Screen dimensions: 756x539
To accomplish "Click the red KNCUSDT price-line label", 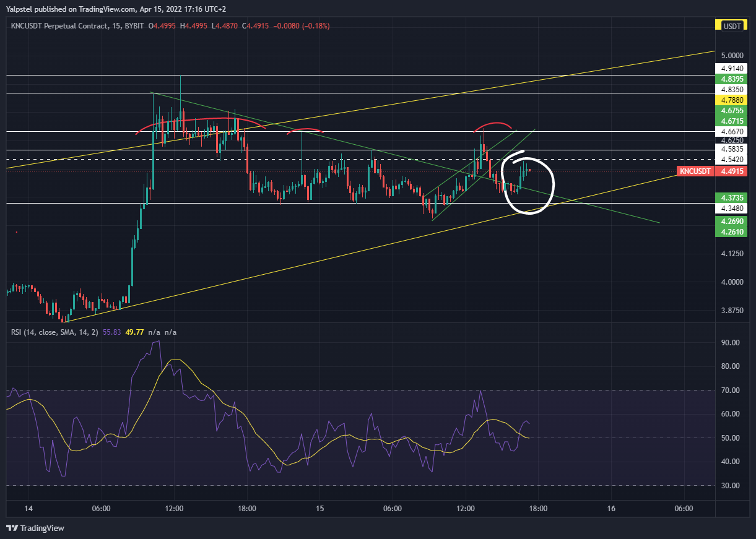I will click(695, 171).
